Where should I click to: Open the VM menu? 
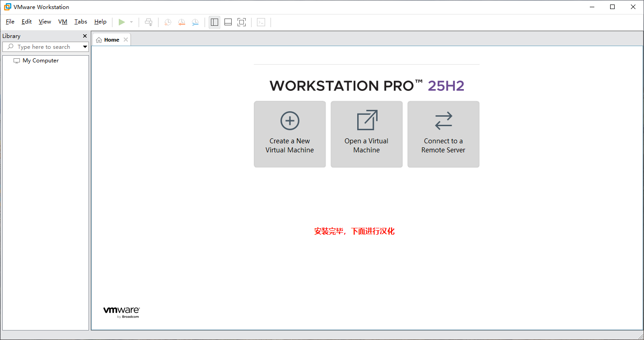point(63,22)
